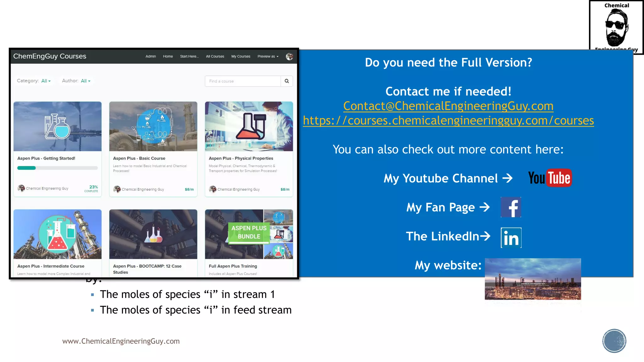
Task: Open the Facebook fan page icon
Action: point(511,207)
